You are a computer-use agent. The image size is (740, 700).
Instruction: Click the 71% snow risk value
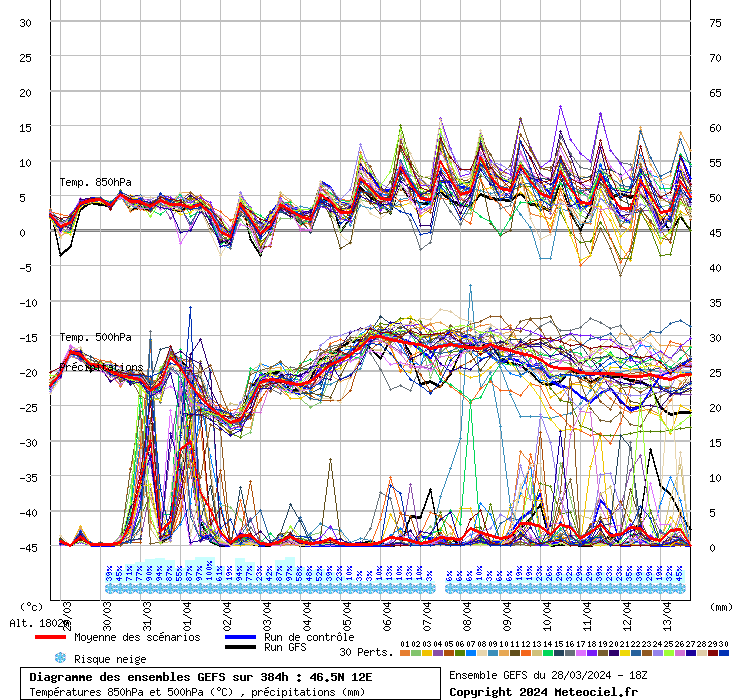tap(129, 573)
